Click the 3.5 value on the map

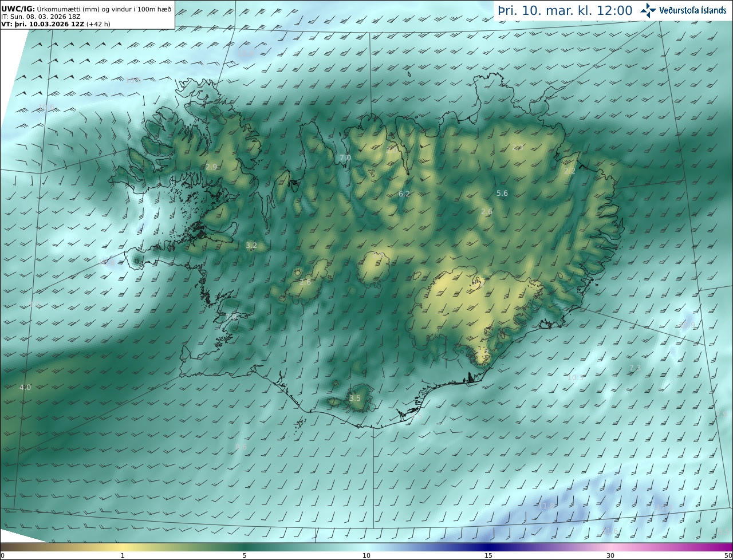click(355, 399)
